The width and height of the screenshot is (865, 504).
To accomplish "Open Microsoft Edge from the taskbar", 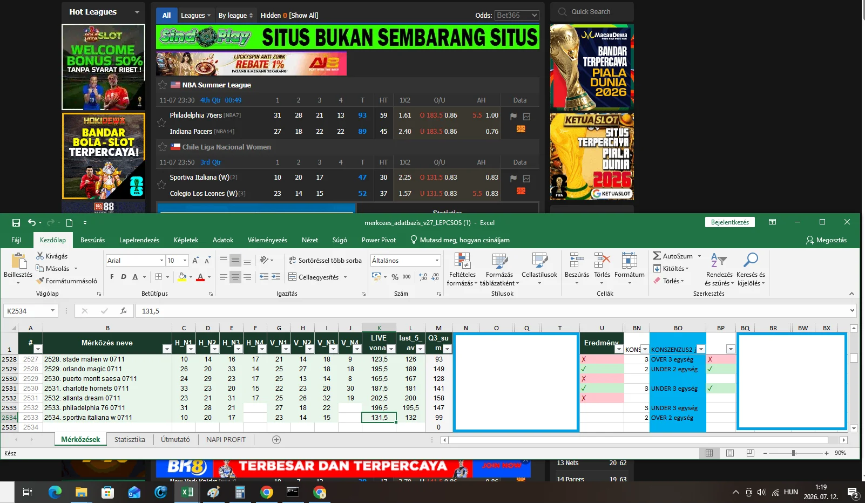I will click(55, 492).
